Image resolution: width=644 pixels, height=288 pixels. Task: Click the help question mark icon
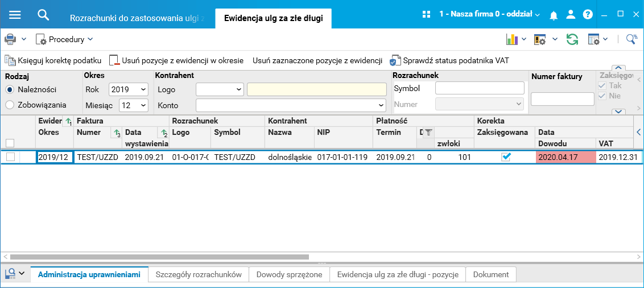[588, 15]
